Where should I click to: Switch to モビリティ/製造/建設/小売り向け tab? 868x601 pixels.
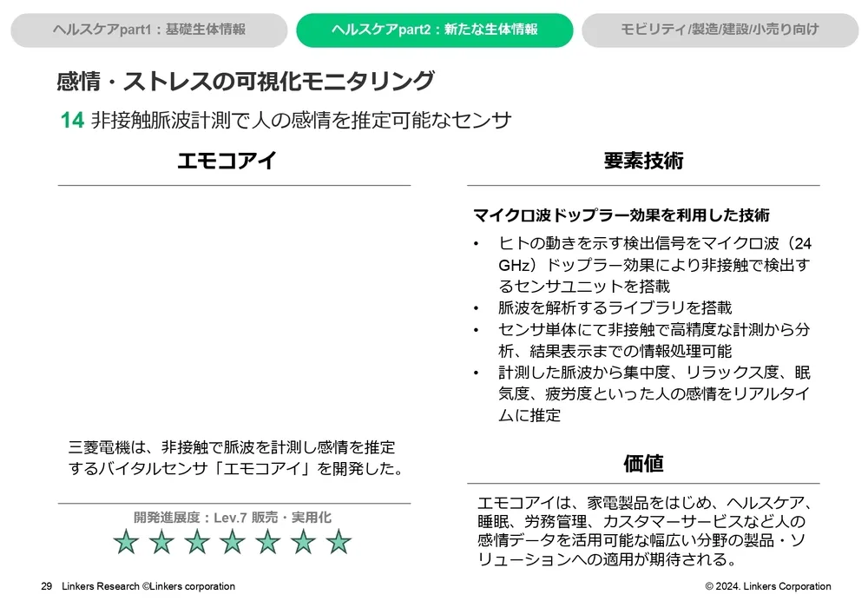pyautogui.click(x=720, y=30)
